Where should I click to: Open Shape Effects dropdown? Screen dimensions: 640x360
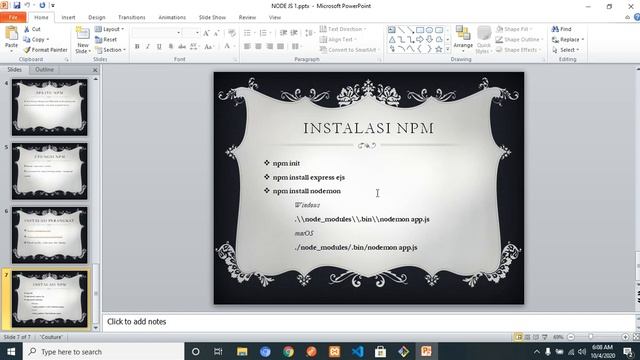pyautogui.click(x=519, y=50)
